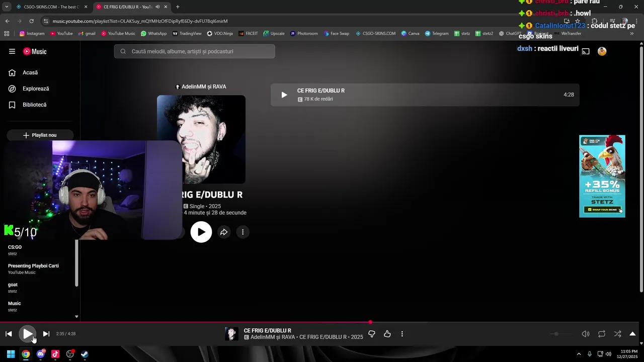Open the tab search dropdown arrow
644x362 pixels.
[x=7, y=7]
